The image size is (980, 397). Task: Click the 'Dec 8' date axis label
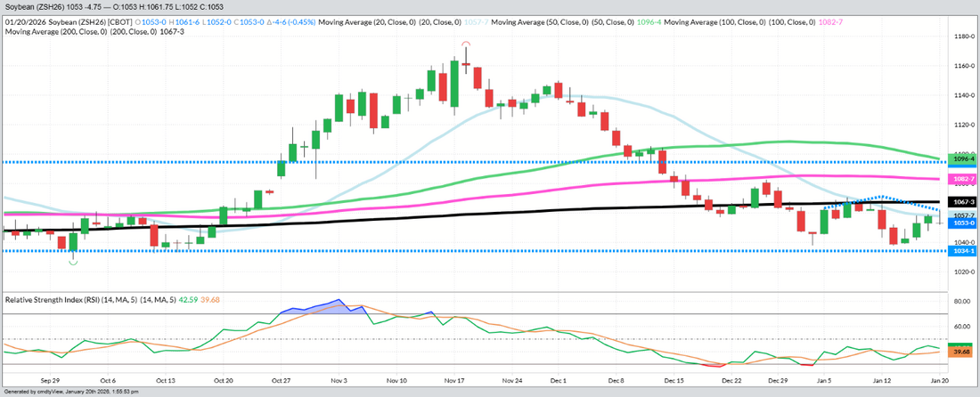616,380
